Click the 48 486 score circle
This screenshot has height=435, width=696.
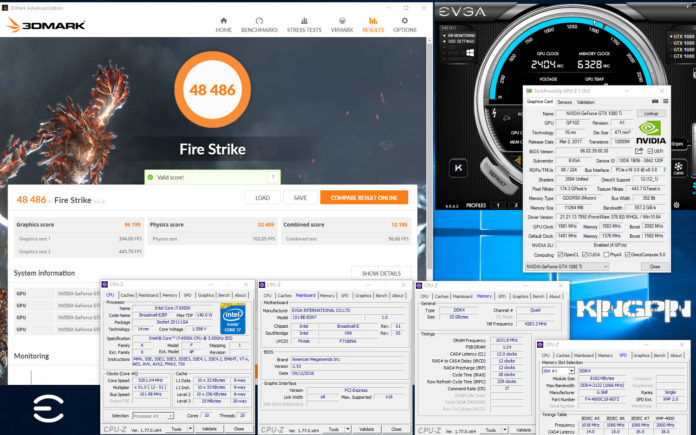point(213,90)
